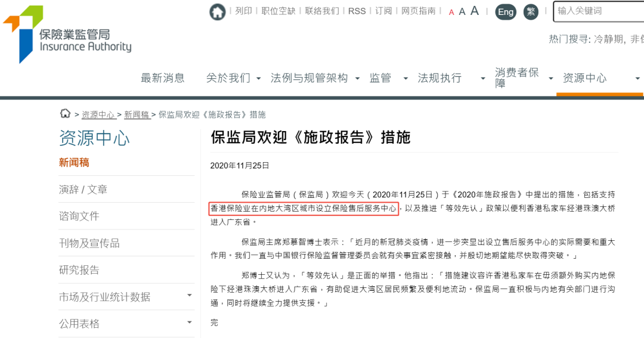644x338 pixels.
Task: Select 新闻稿 in the sidebar
Action: (74, 163)
